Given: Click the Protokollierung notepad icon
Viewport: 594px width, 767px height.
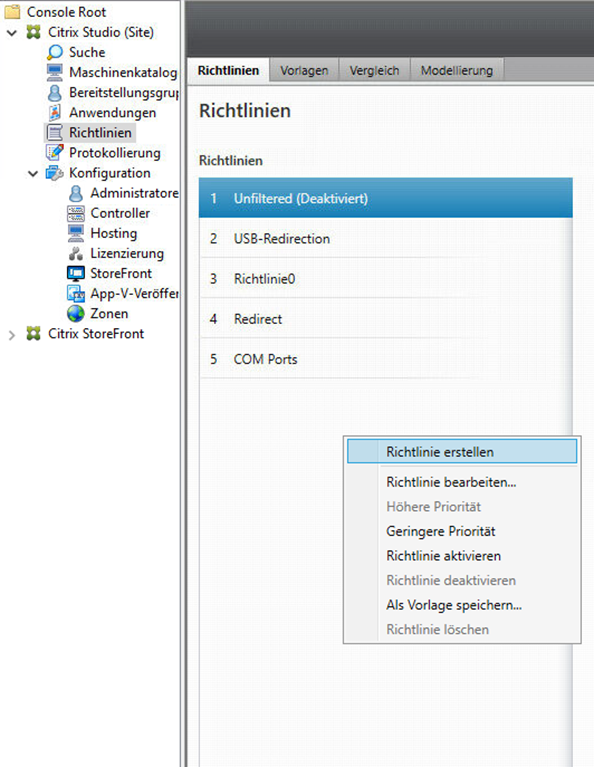Looking at the screenshot, I should click(55, 153).
